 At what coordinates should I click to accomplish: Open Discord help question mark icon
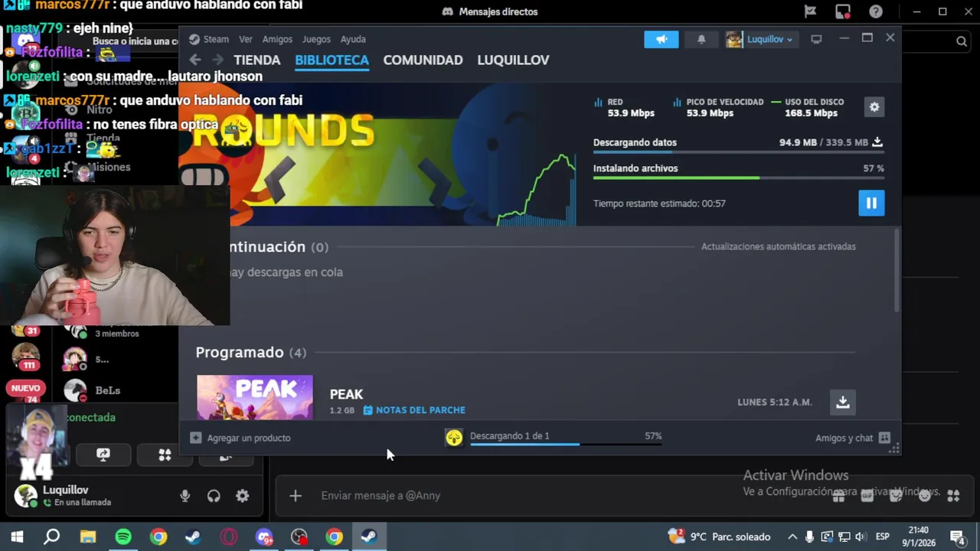(876, 11)
